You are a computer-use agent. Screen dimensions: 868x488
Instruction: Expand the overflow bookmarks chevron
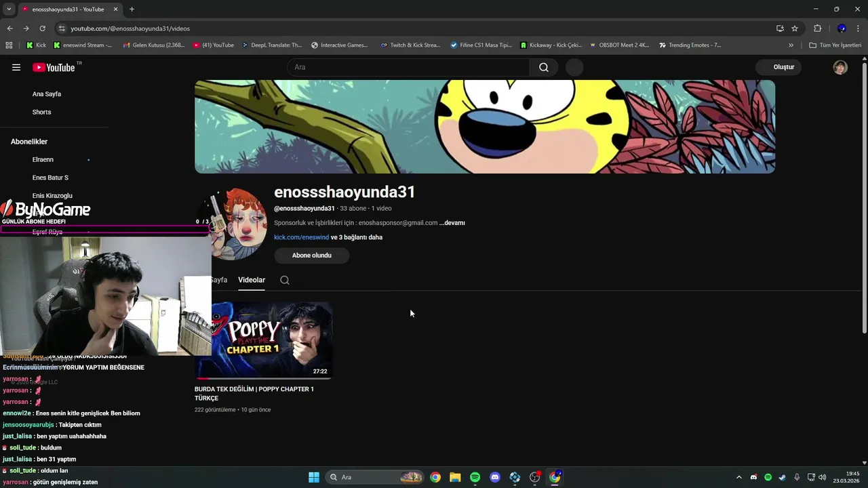pos(791,45)
